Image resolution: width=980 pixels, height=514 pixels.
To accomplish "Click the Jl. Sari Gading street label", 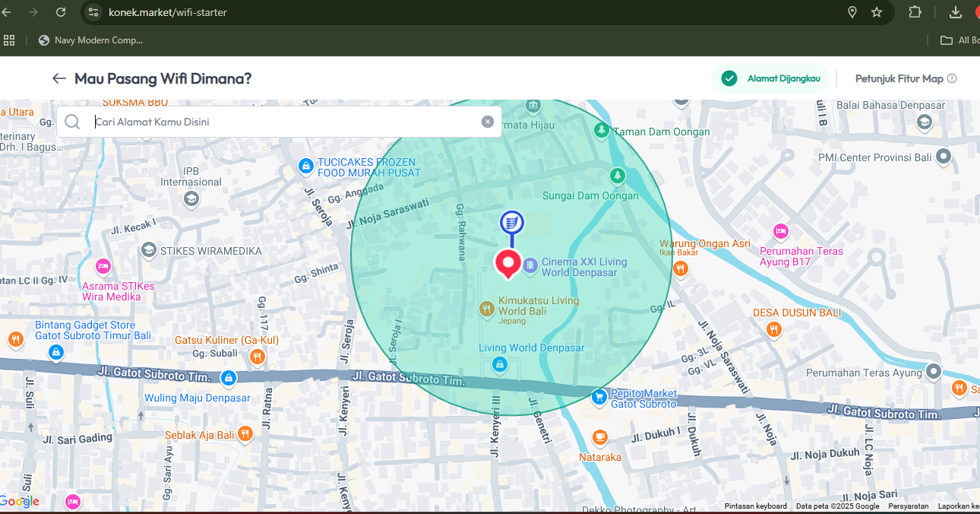I will point(77,439).
